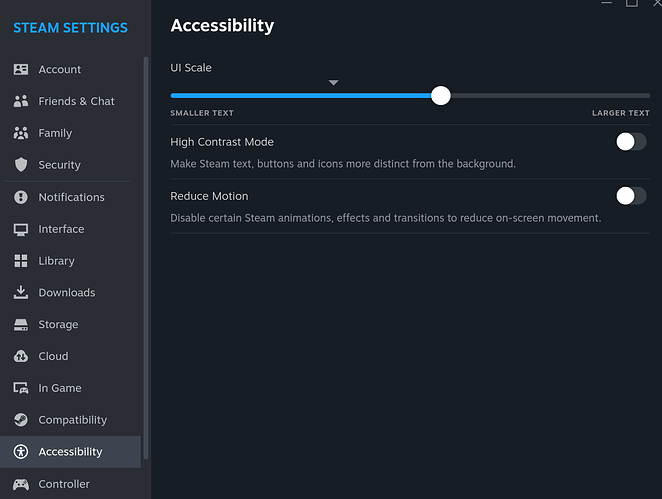Click the sidebar vertical scrollbar

click(x=146, y=300)
